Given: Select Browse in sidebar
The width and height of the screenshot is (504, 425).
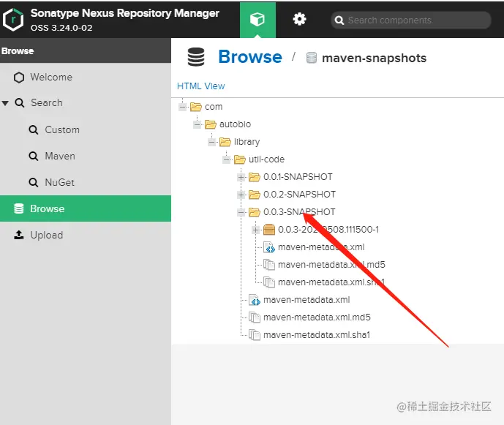Looking at the screenshot, I should (x=86, y=208).
